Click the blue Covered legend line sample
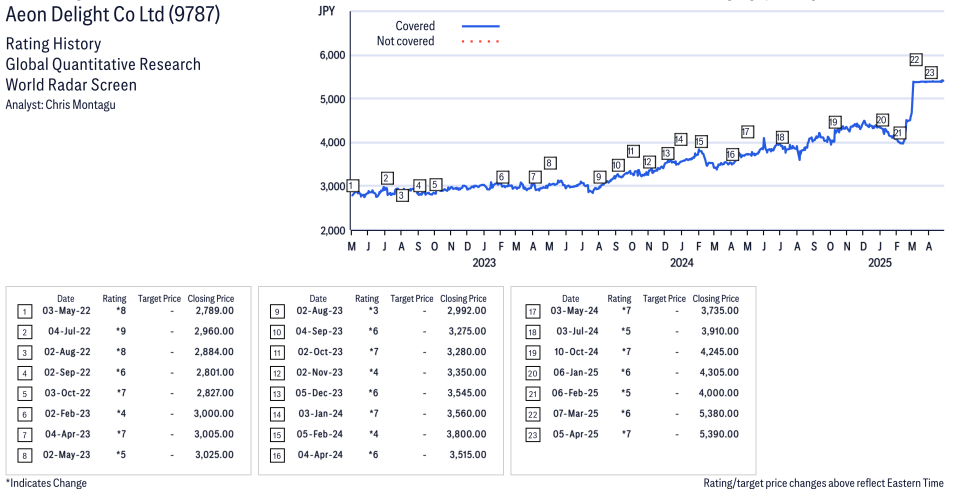This screenshot has height=489, width=955. coord(481,26)
